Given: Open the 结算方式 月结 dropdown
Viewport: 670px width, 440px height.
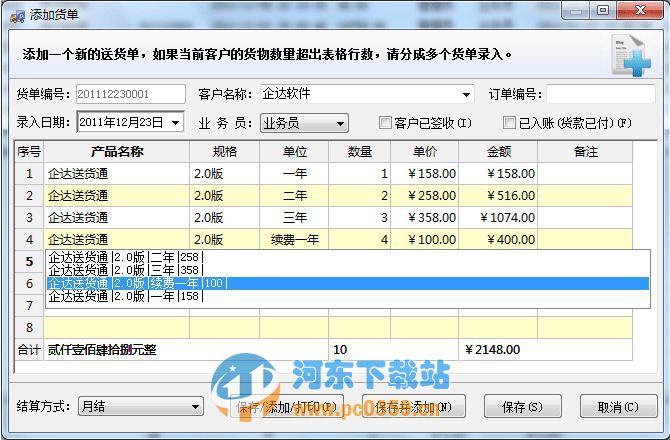Looking at the screenshot, I should [141, 406].
